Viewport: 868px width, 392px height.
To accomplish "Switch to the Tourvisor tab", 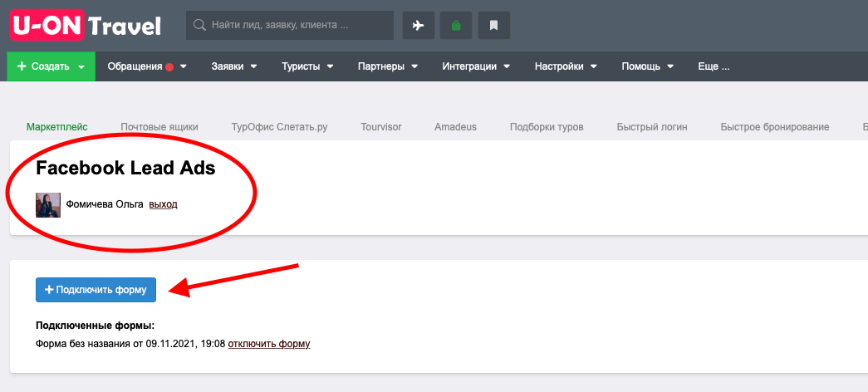I will [x=381, y=127].
